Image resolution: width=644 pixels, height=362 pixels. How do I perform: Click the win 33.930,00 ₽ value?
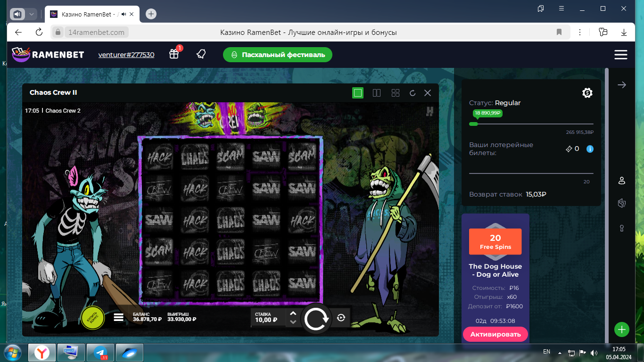tap(182, 320)
